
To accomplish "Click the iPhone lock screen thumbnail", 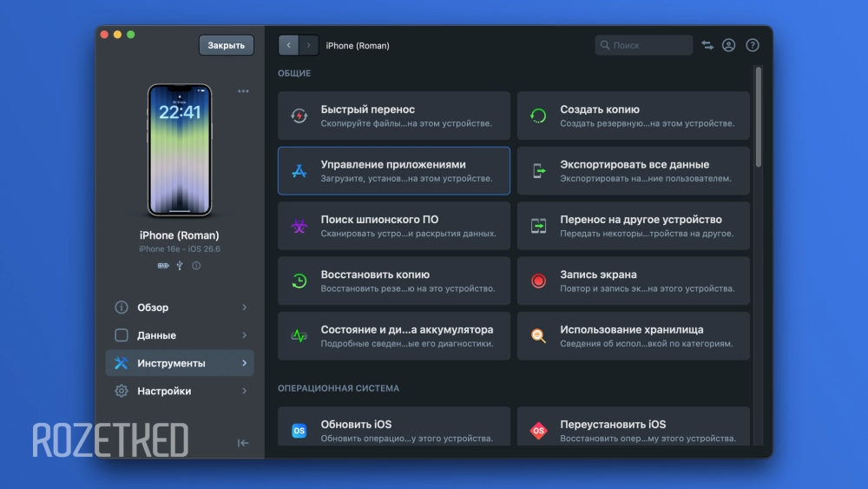I will pyautogui.click(x=180, y=150).
